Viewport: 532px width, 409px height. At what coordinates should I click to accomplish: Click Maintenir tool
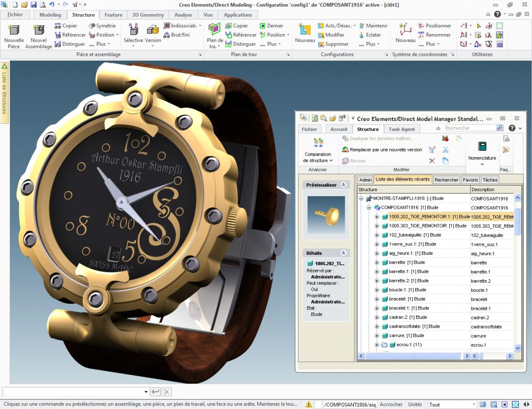(x=373, y=26)
